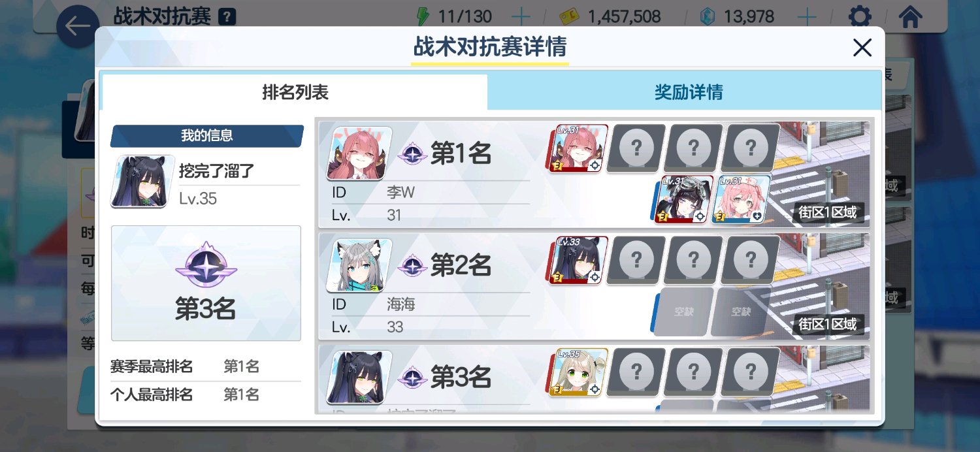This screenshot has width=980, height=452.
Task: Add energy with the plus icon beside 11/130
Action: (520, 16)
